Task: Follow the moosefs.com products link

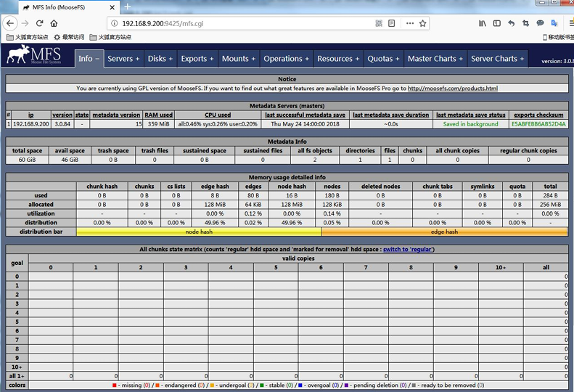Action: [x=453, y=89]
